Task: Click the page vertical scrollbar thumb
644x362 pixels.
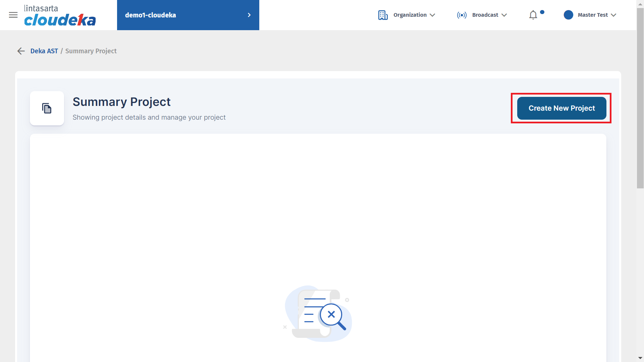Action: (x=640, y=97)
